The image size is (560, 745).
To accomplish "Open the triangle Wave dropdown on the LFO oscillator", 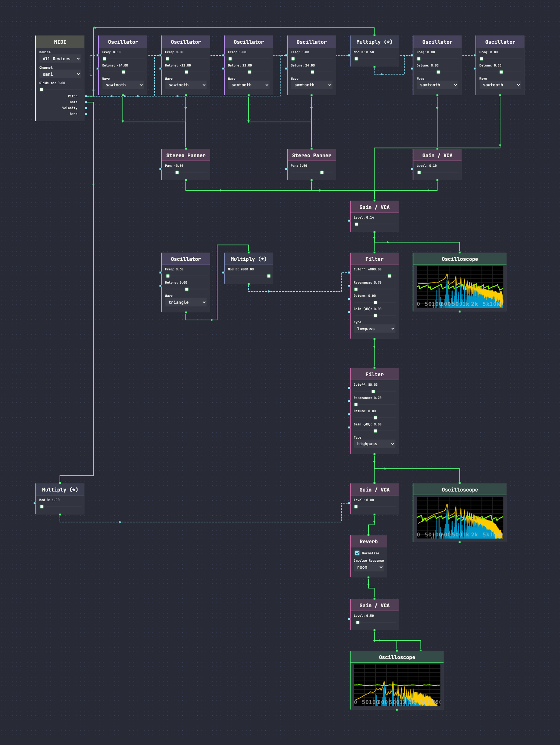I will tap(186, 302).
